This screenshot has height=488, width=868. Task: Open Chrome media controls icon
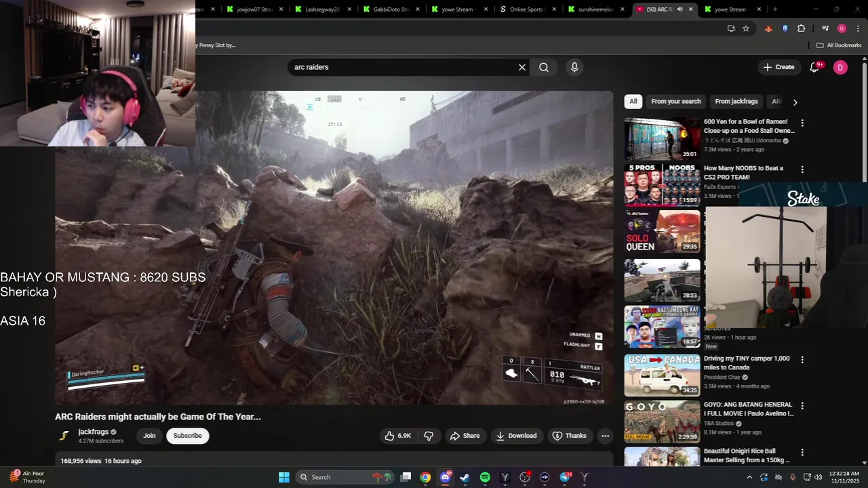pos(825,28)
